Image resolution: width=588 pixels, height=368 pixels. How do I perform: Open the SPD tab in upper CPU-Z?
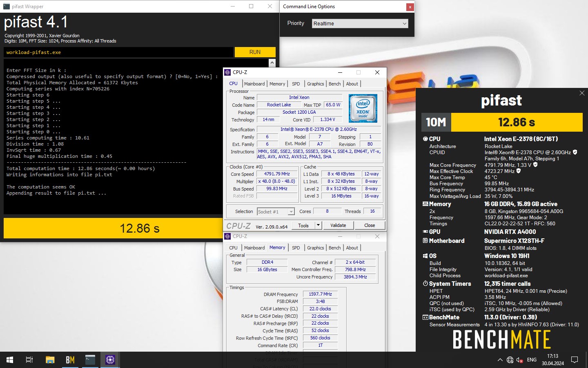pyautogui.click(x=296, y=84)
